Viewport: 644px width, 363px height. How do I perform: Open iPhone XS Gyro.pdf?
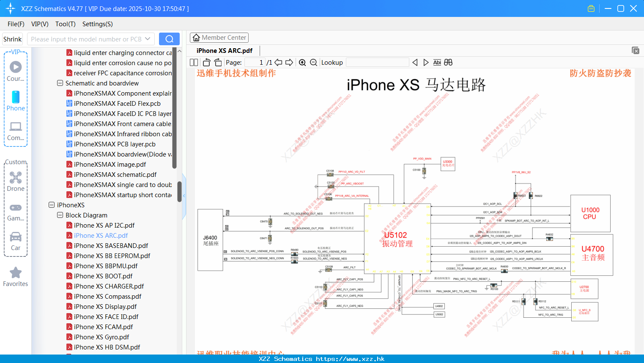click(x=101, y=337)
